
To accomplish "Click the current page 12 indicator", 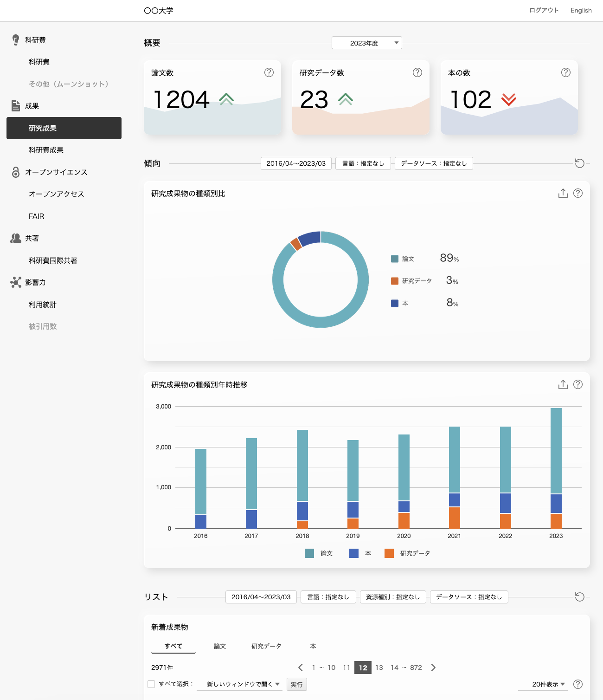I will [363, 668].
